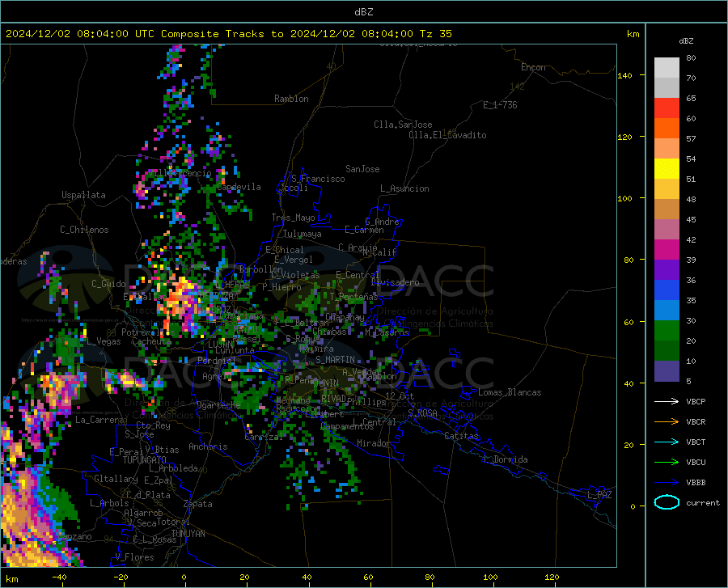Click the dBZ title at the top

[363, 12]
